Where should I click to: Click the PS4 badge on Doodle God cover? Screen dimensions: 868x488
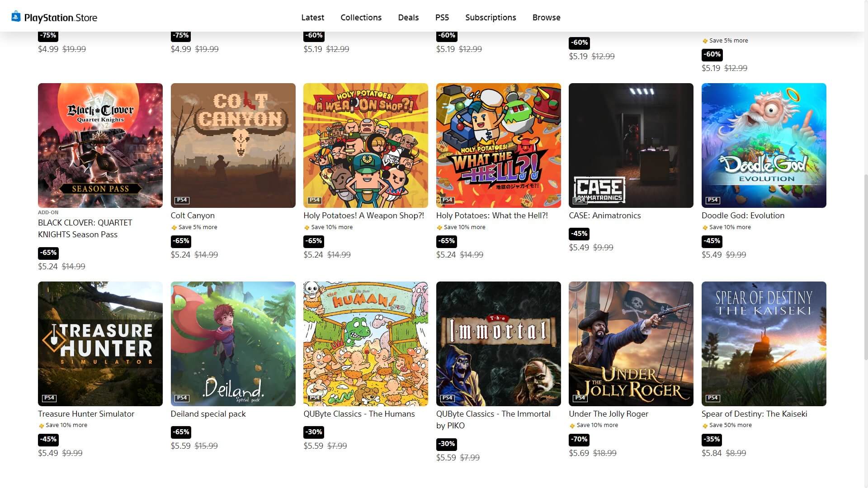coord(712,200)
